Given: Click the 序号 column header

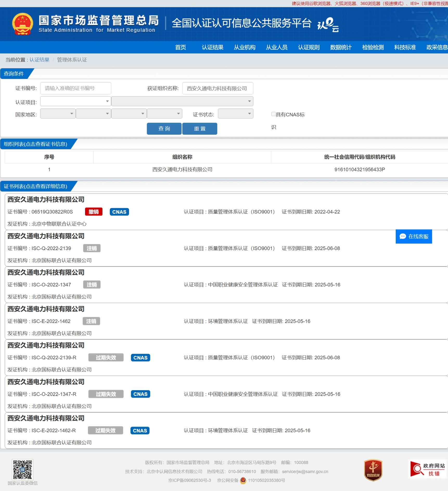Looking at the screenshot, I should point(49,157).
